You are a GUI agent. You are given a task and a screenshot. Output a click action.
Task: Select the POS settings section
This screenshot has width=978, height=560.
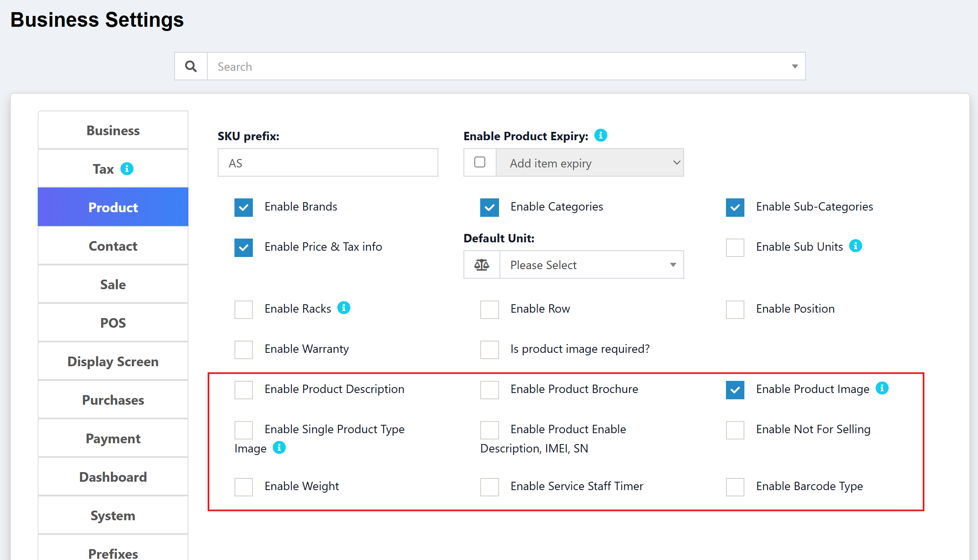pos(113,323)
